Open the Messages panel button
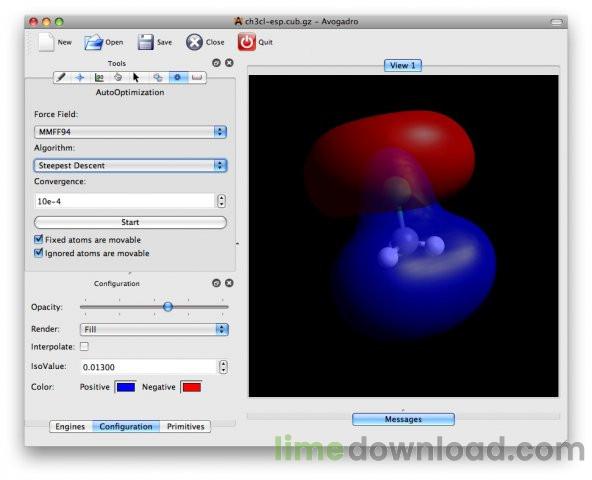592x480 pixels. pyautogui.click(x=403, y=419)
